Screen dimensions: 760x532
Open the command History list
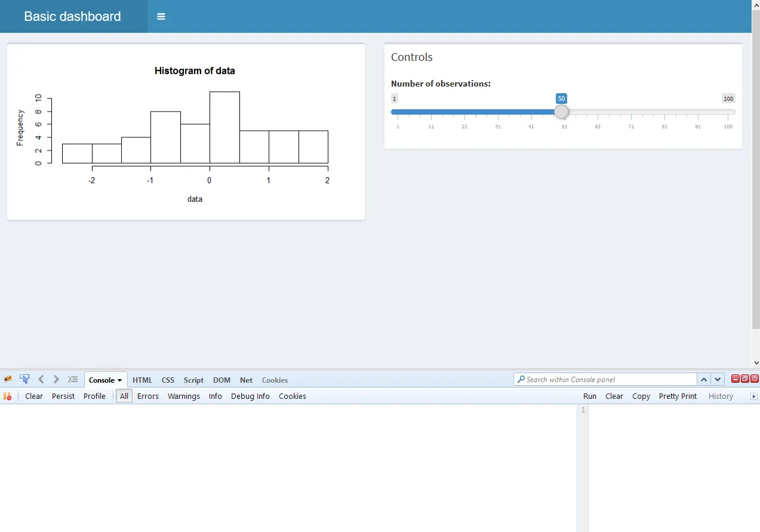coord(721,396)
